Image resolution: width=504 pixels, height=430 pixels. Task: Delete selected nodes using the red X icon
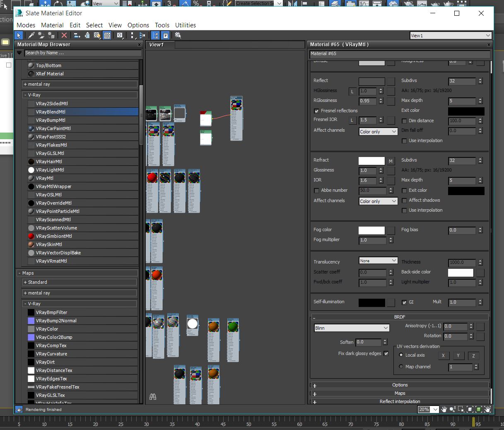click(x=65, y=36)
